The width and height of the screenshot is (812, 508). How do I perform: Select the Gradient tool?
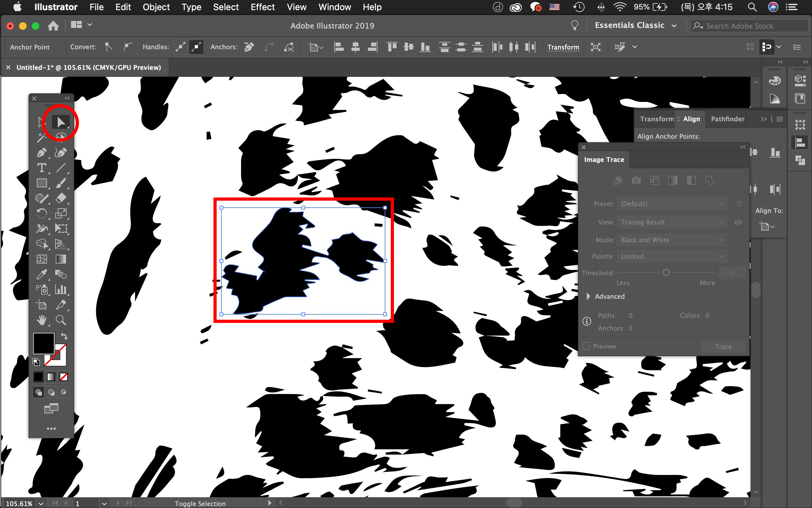pos(61,259)
